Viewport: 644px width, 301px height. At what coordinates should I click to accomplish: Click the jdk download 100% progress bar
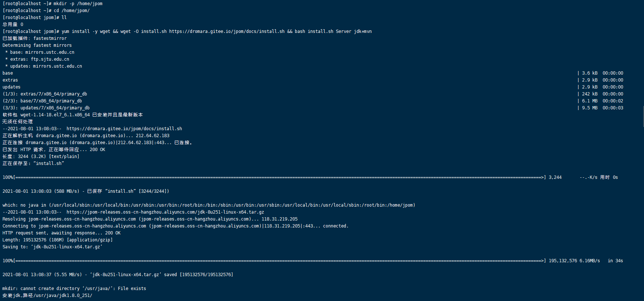274,261
